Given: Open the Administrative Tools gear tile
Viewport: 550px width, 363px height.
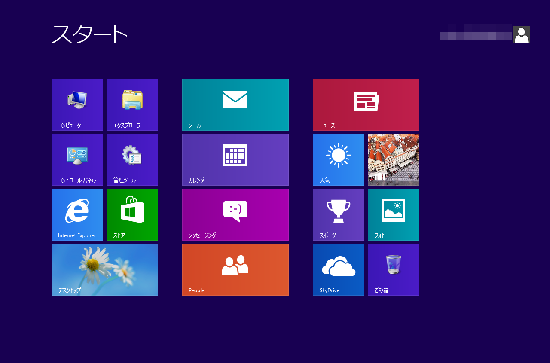Looking at the screenshot, I should pyautogui.click(x=132, y=160).
